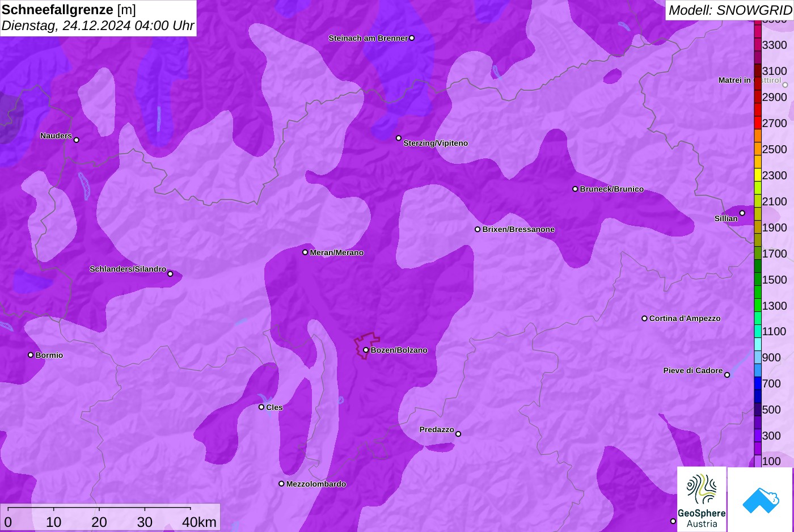Click the Bozen/Bolzano text label

tap(399, 350)
